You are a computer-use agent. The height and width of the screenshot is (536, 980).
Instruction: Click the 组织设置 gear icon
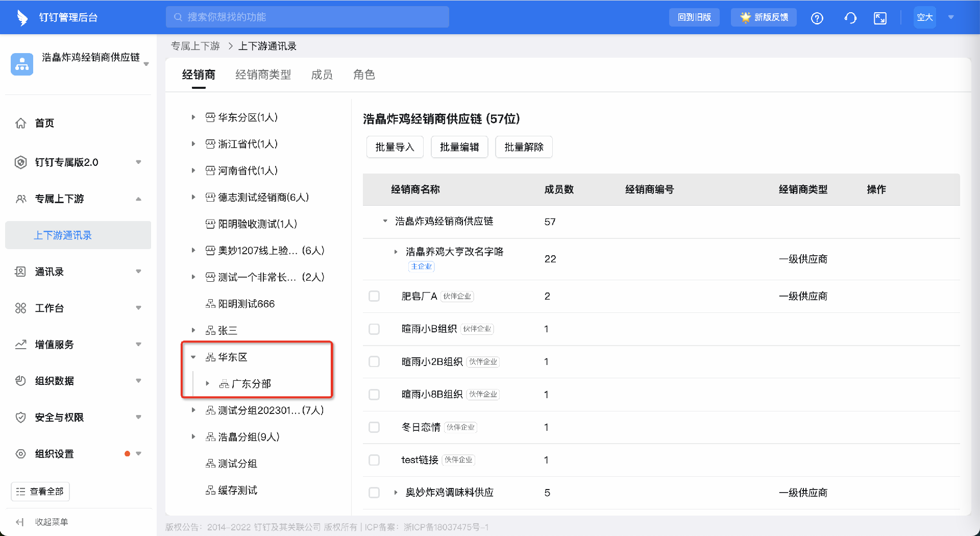[x=20, y=454]
